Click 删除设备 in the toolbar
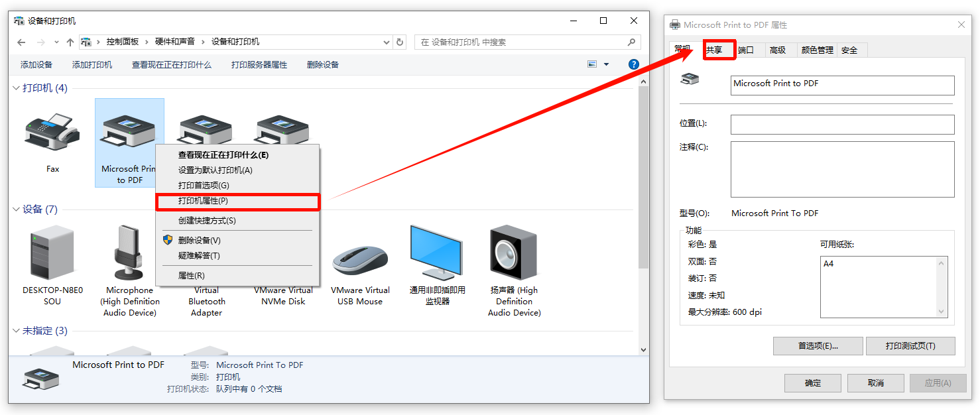The height and width of the screenshot is (415, 980). (323, 65)
